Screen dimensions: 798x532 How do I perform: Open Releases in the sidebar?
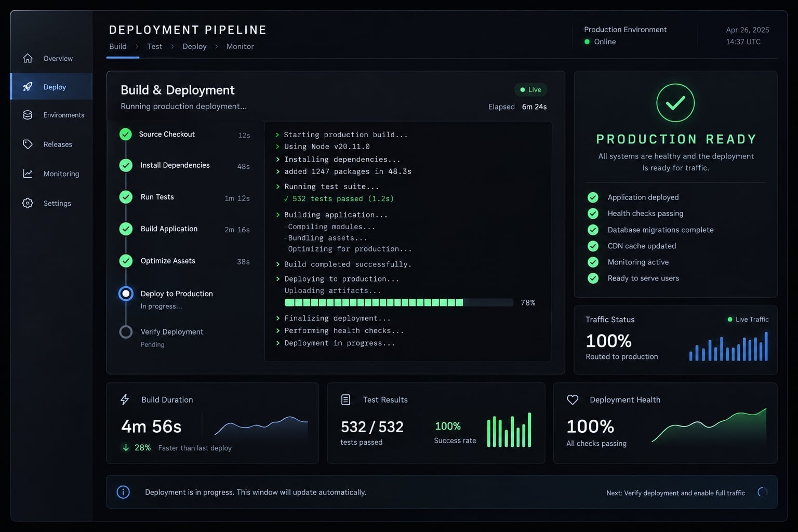tap(51, 144)
